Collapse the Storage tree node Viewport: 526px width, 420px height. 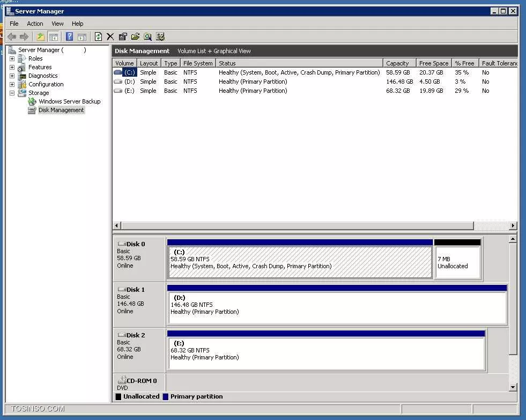point(12,93)
